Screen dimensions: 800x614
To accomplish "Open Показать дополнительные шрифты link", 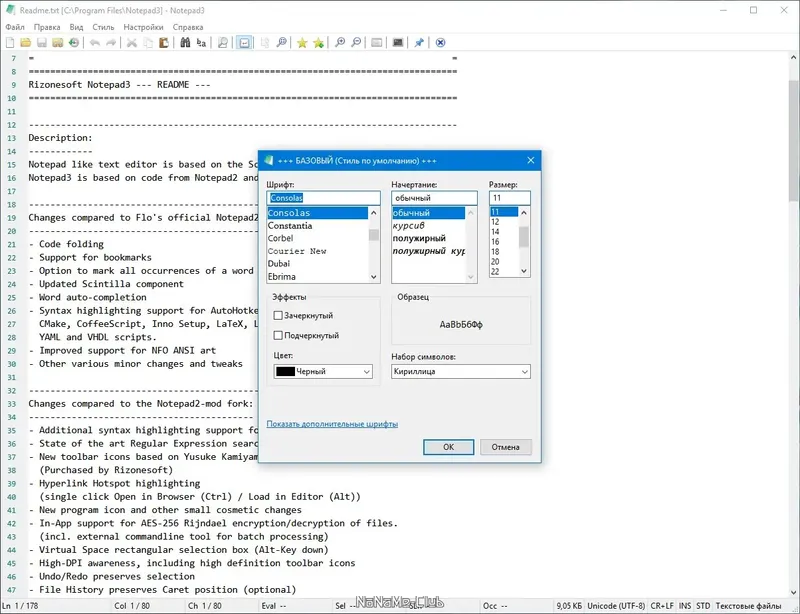I will (x=332, y=424).
